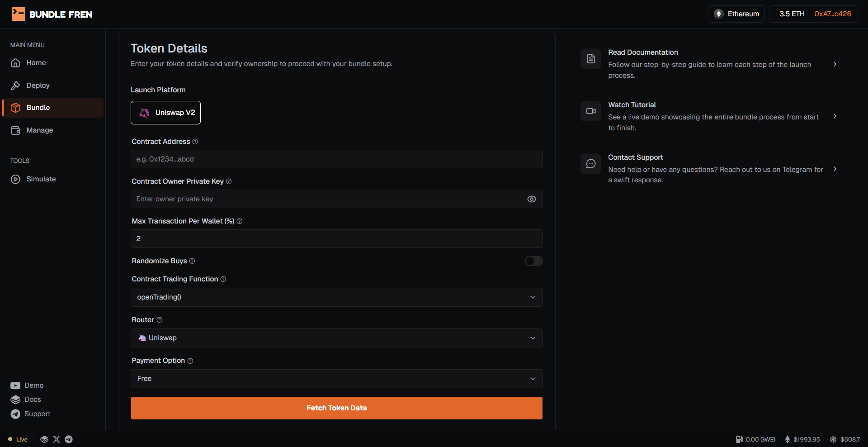Open the Deploy section from the main menu

click(x=38, y=85)
